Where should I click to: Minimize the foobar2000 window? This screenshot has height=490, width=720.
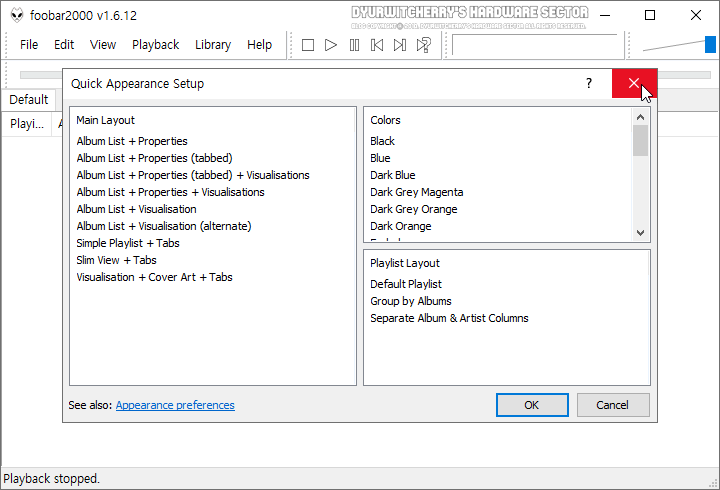[x=605, y=15]
